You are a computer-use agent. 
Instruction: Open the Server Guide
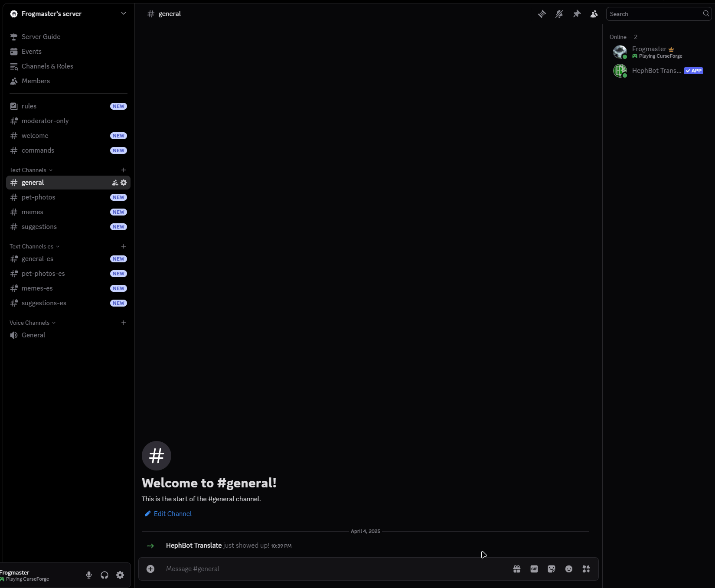click(41, 37)
